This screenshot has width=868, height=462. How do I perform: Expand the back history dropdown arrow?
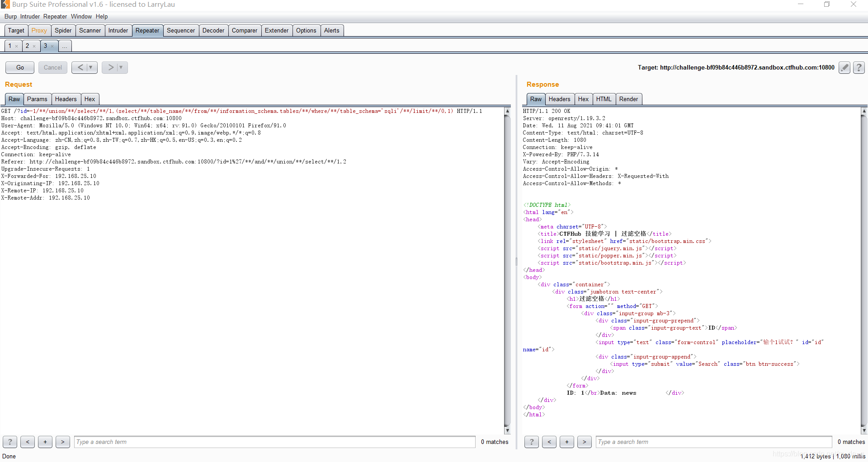[x=91, y=67]
